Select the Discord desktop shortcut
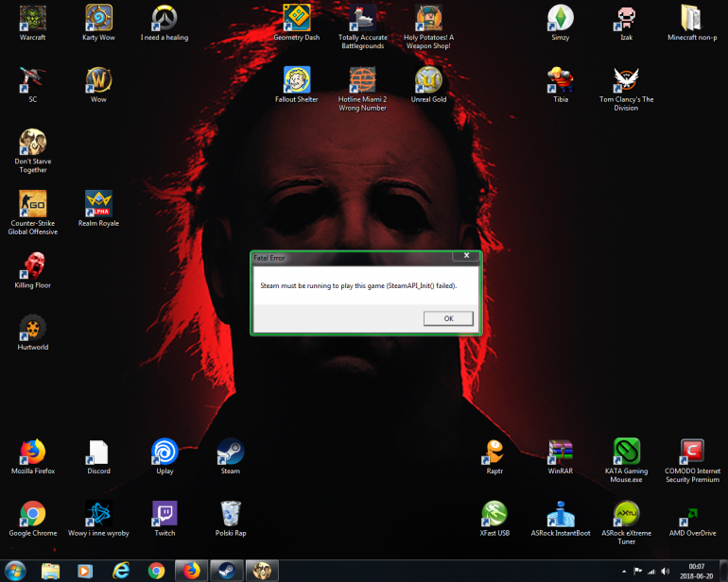Screen dimensions: 728x582 [x=98, y=456]
